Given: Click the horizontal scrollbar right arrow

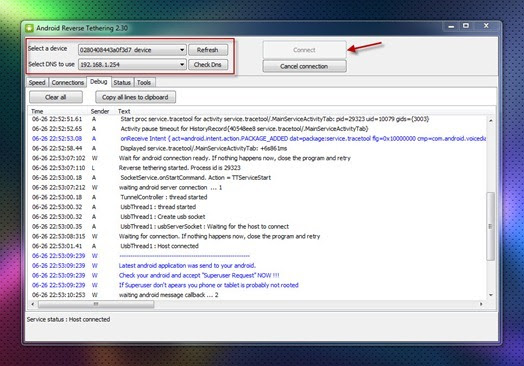Looking at the screenshot, I should click(x=481, y=304).
